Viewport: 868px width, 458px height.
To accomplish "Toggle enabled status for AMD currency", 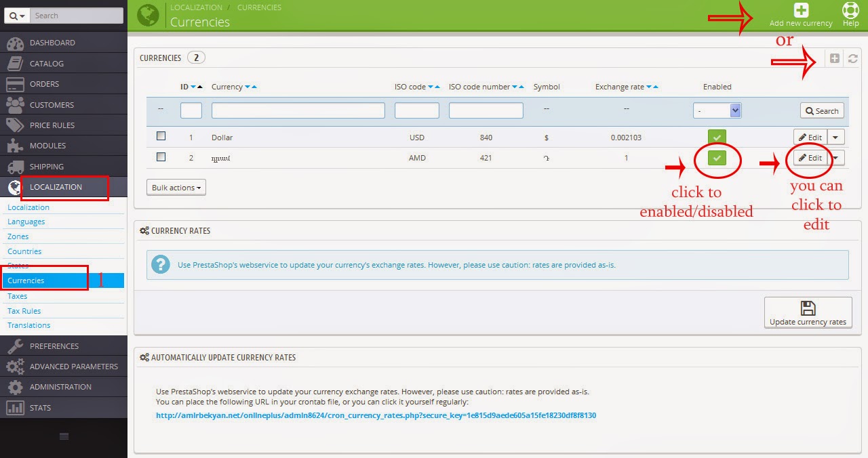I will click(717, 158).
